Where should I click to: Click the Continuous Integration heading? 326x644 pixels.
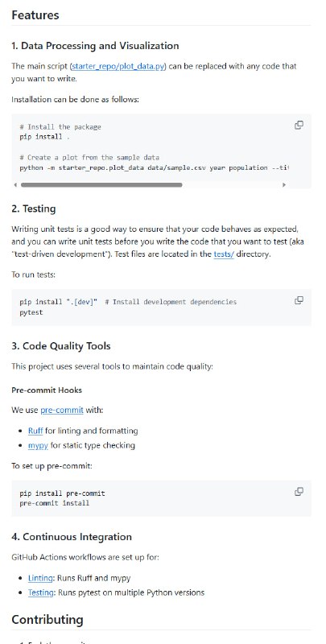point(72,537)
